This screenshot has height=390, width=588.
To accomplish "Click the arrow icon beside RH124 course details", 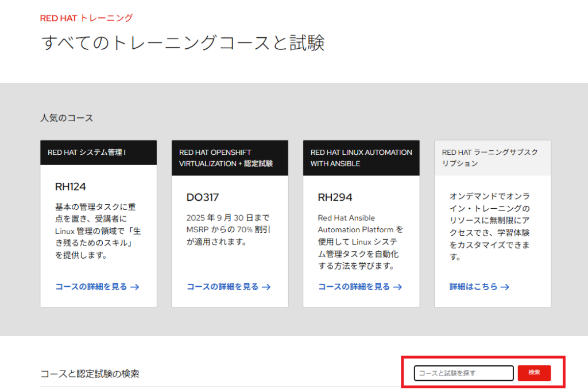I will 135,287.
